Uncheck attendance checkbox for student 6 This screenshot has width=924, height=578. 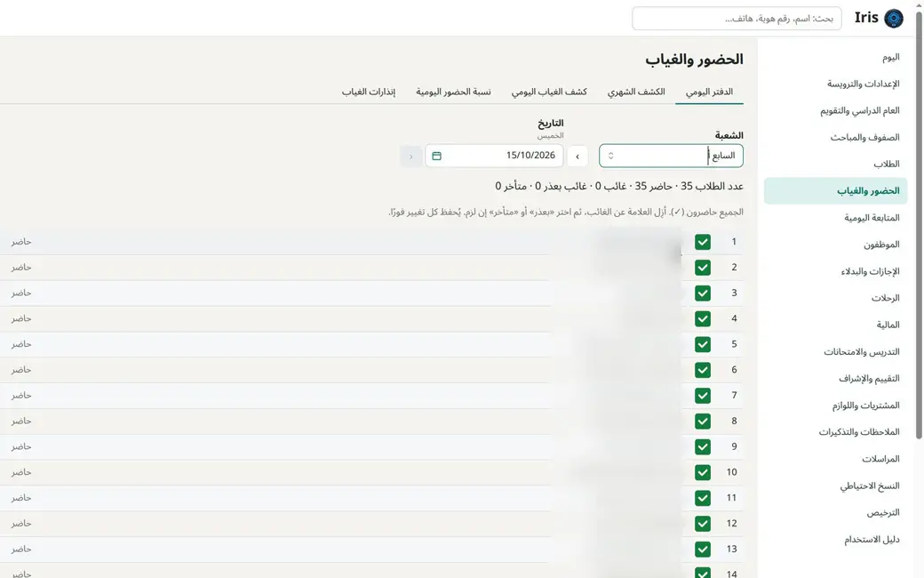(x=703, y=370)
